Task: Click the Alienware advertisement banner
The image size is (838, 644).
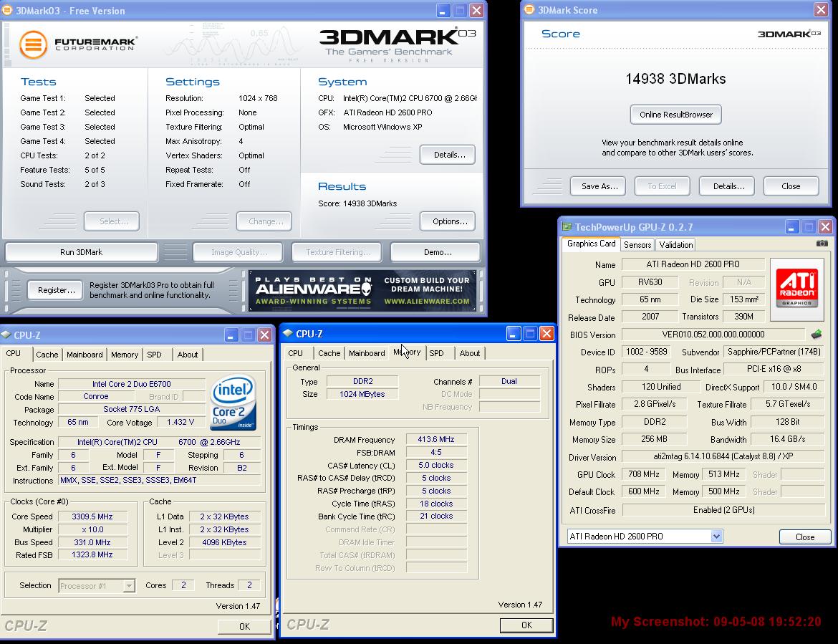Action: point(362,291)
